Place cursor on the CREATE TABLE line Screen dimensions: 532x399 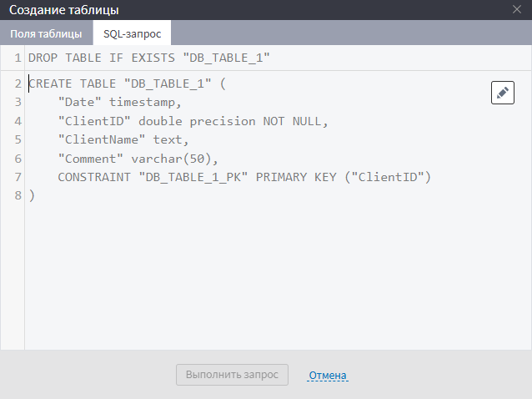127,83
